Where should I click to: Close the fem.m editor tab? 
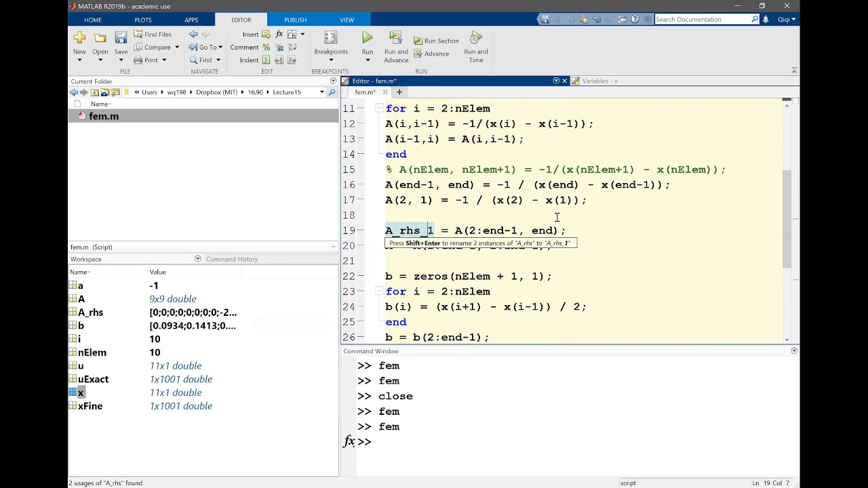pyautogui.click(x=385, y=92)
